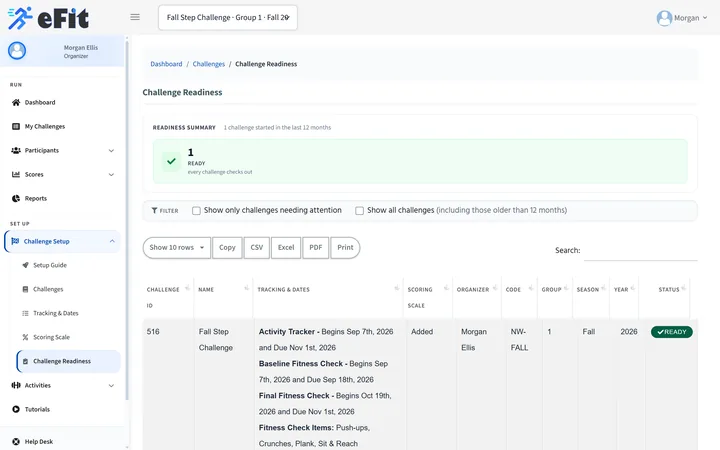The height and width of the screenshot is (450, 720).
Task: Click the Copy export button
Action: (x=227, y=248)
